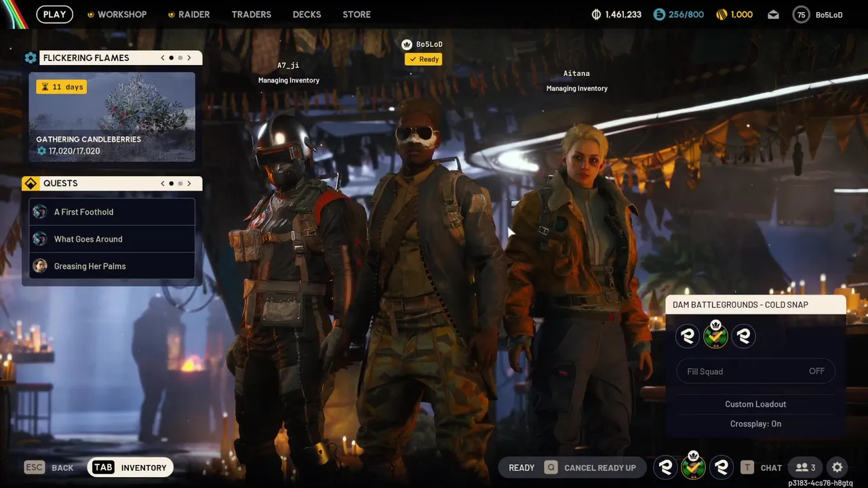Open the T Chat button
Image resolution: width=868 pixels, height=488 pixels.
tap(762, 468)
